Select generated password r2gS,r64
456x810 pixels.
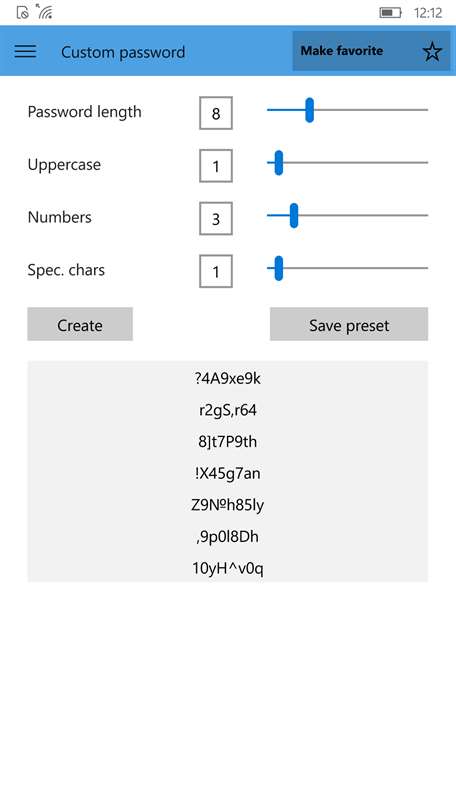coord(228,410)
